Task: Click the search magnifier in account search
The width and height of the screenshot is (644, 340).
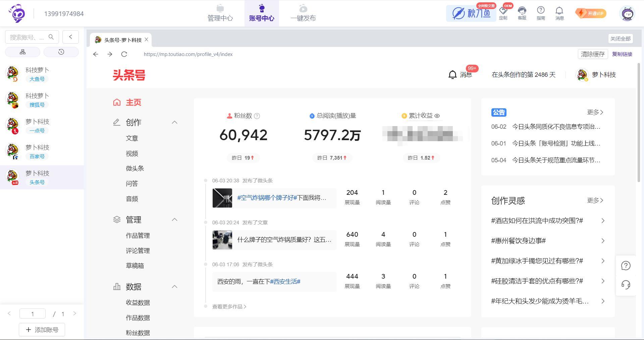Action: click(51, 37)
